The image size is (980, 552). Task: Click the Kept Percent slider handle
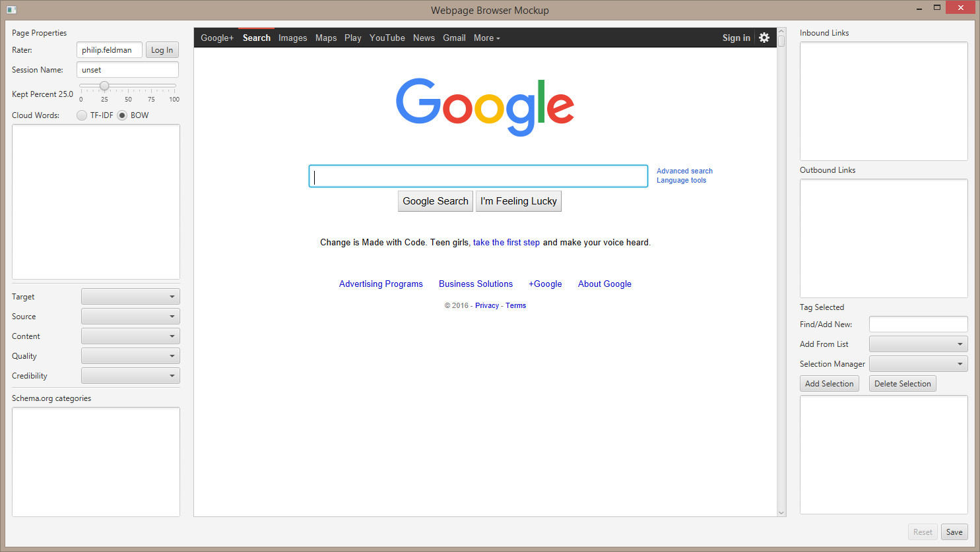(x=104, y=86)
